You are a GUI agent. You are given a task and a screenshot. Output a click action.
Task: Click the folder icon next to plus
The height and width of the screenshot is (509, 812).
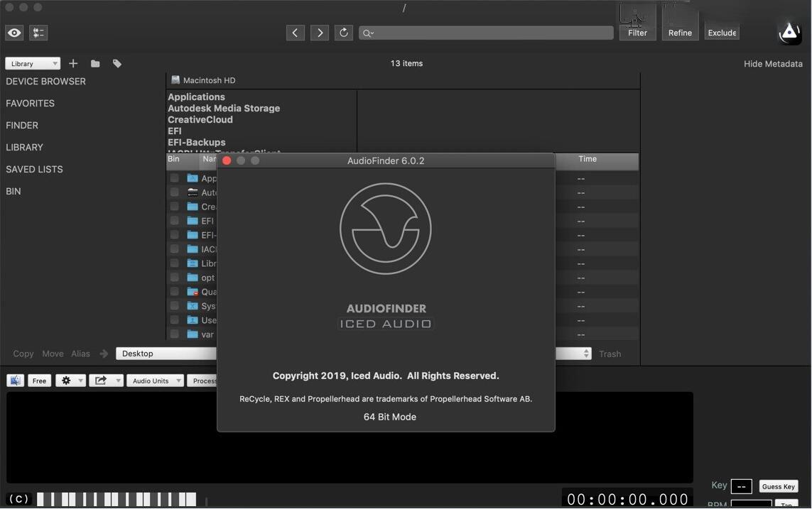[x=95, y=64]
